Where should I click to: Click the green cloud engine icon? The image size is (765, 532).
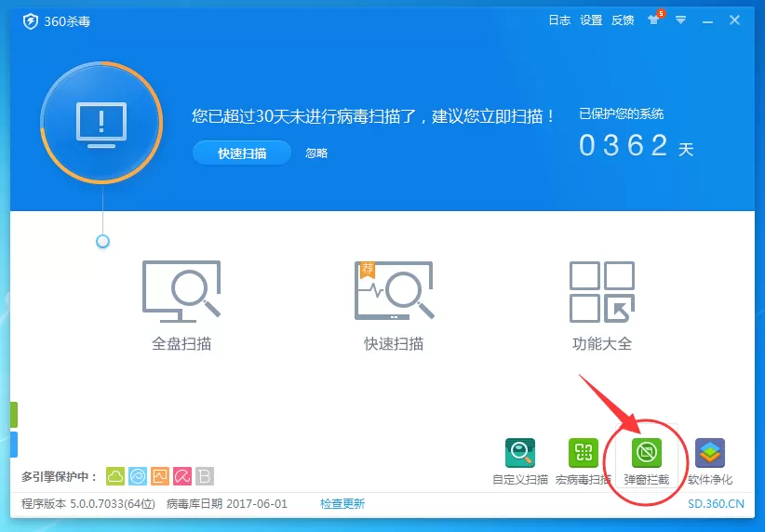click(x=115, y=476)
